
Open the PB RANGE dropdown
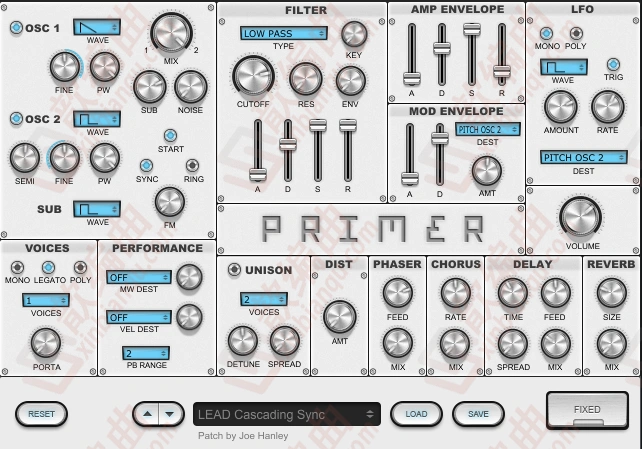tap(146, 353)
